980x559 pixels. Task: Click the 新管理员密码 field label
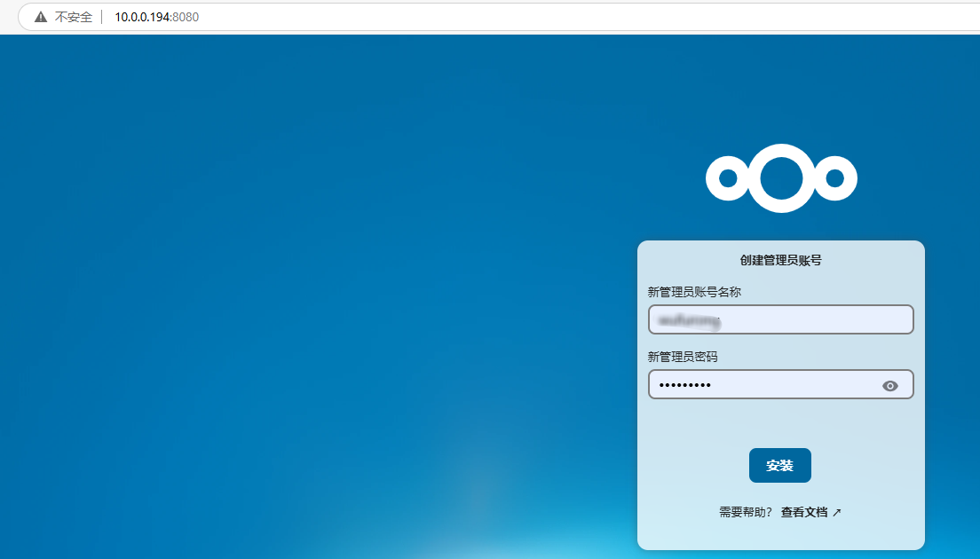pos(683,357)
